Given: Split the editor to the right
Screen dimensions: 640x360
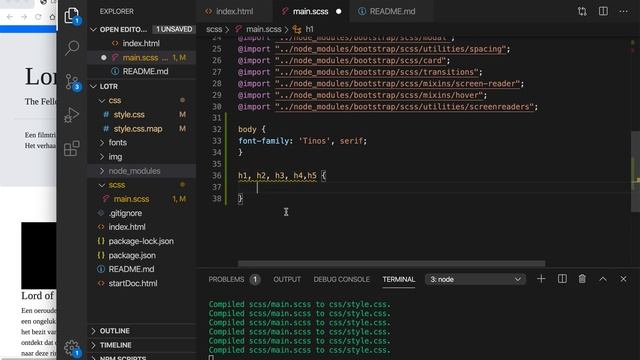Looking at the screenshot, I should [x=603, y=11].
